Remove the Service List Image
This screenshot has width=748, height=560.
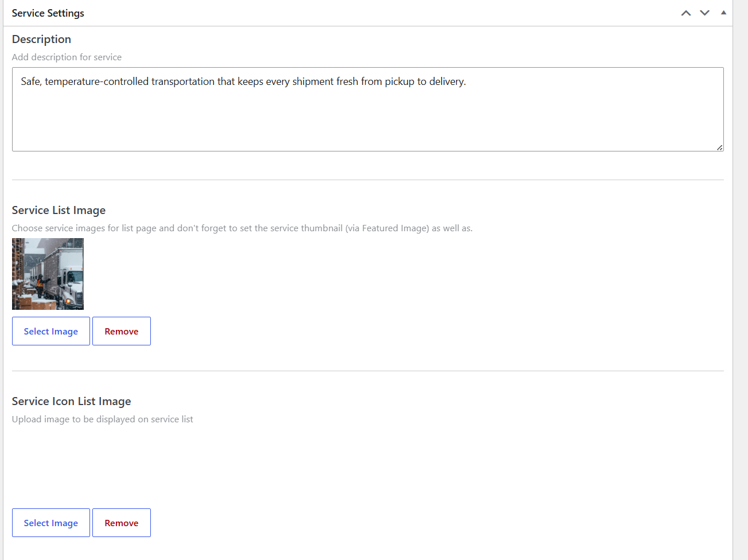pos(122,331)
